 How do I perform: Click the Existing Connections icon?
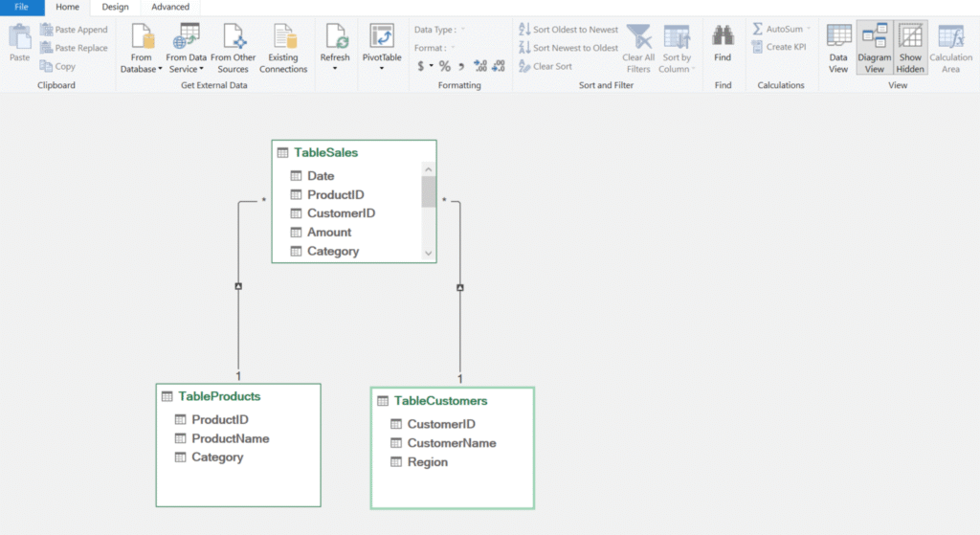click(x=283, y=37)
